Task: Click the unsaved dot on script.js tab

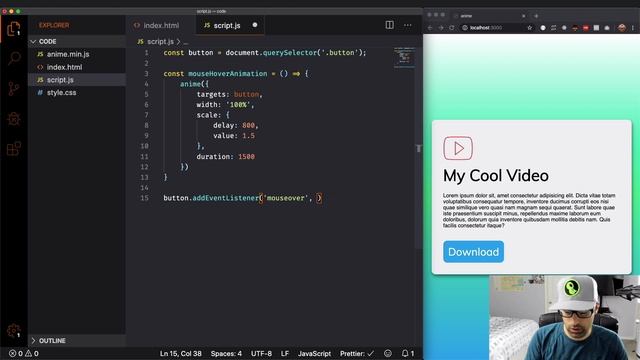Action: (x=255, y=25)
